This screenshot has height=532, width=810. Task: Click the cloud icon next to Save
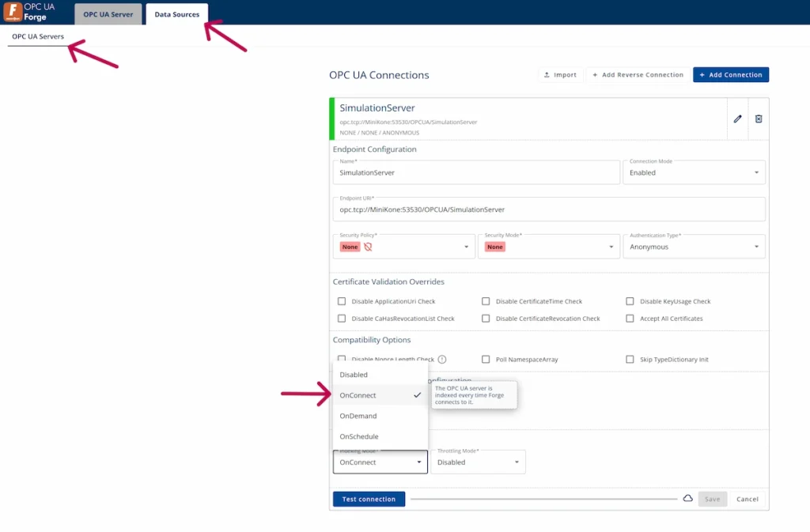click(x=687, y=499)
